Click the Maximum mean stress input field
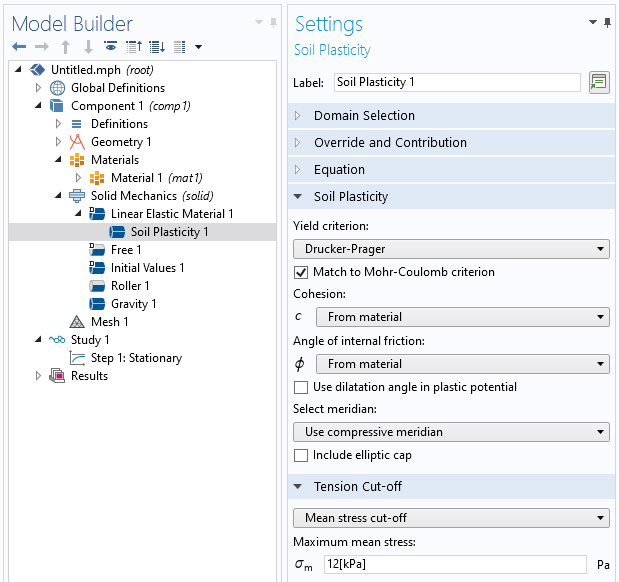Screen dimensions: 619x582 click(x=454, y=565)
